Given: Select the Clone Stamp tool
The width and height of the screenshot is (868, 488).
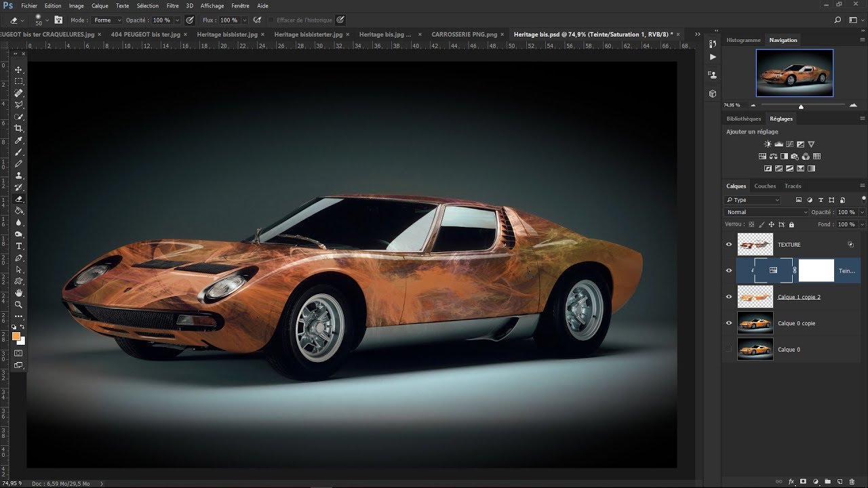Looking at the screenshot, I should 19,175.
